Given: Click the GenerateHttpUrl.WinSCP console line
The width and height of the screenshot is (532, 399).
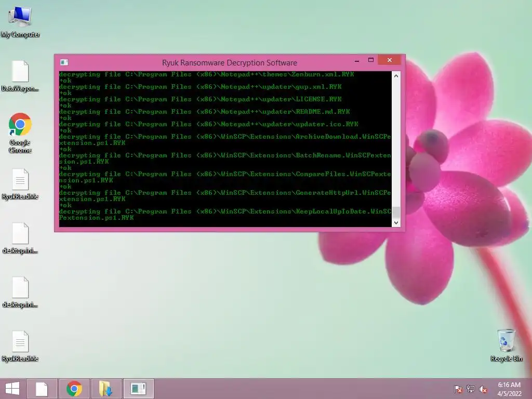Looking at the screenshot, I should click(x=225, y=196).
